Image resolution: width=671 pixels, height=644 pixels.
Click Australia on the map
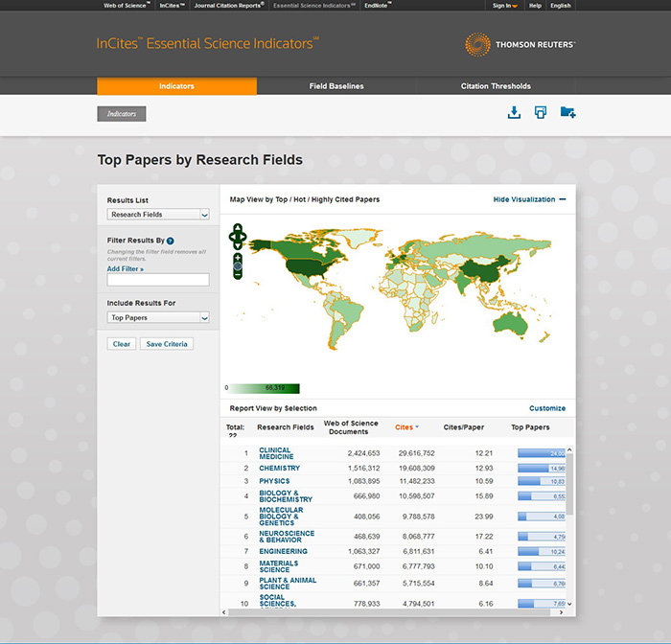(x=510, y=324)
